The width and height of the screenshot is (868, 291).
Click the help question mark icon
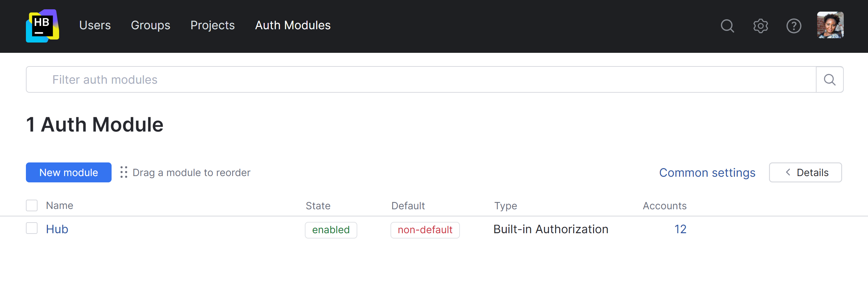(793, 26)
